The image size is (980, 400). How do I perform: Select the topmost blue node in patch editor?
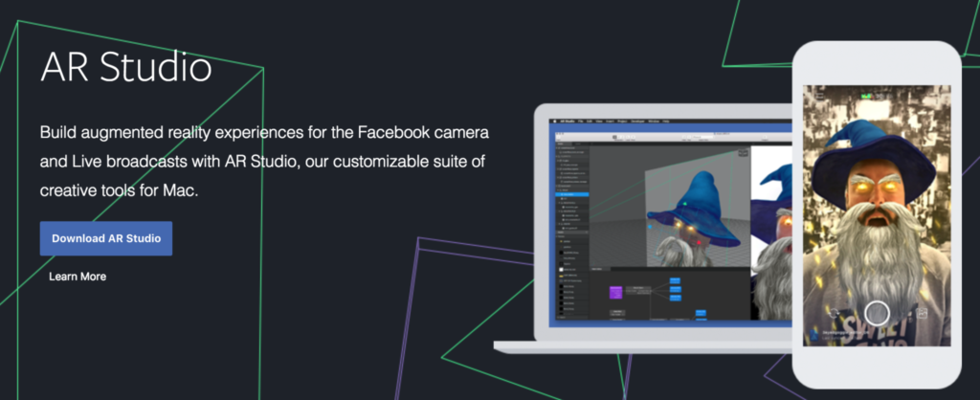click(675, 280)
